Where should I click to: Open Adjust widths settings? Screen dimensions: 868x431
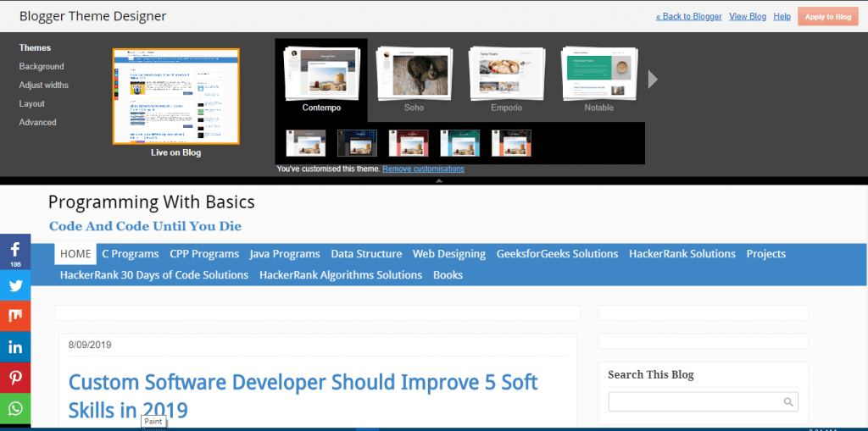[x=44, y=86]
